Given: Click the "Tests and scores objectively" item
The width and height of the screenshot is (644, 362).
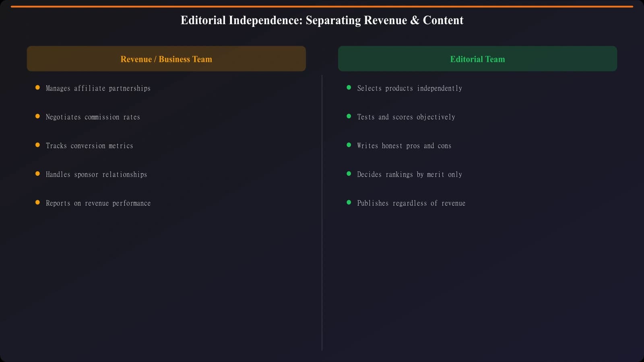Looking at the screenshot, I should click(x=406, y=117).
